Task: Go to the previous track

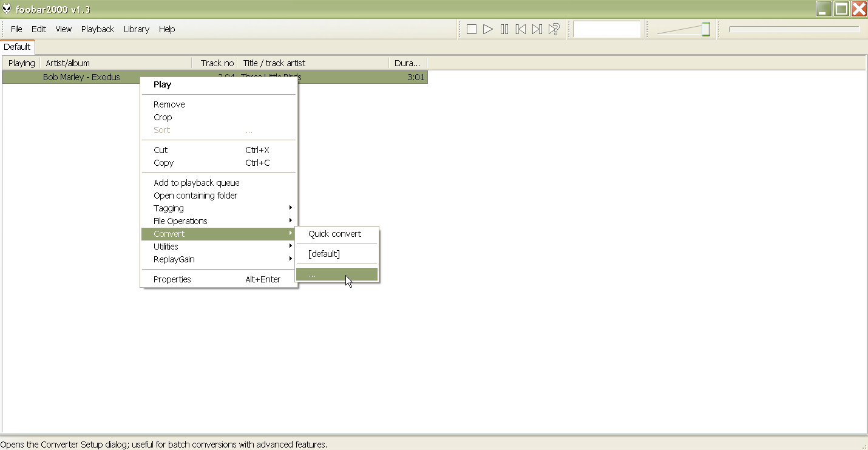Action: click(521, 29)
